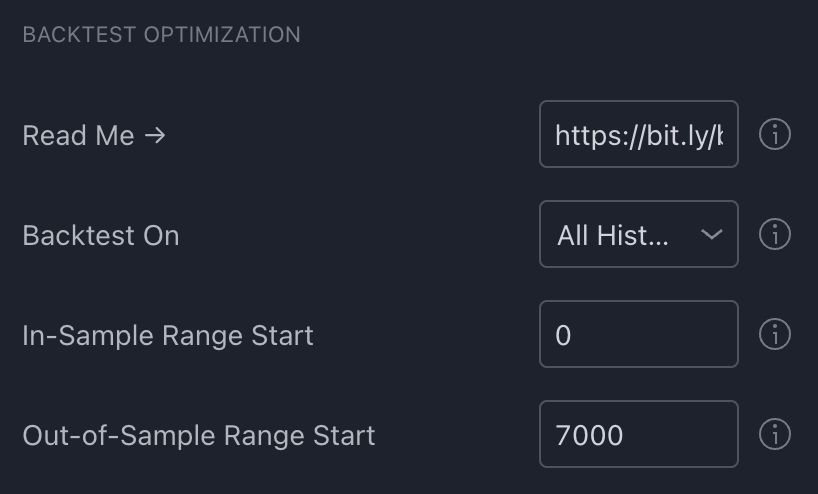Screen dimensions: 818x494
Task: Click the In-Sample Range Start label
Action: point(168,335)
